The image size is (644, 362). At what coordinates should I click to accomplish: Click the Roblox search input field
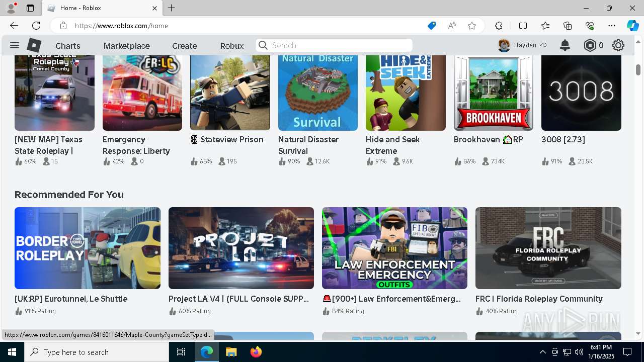pyautogui.click(x=334, y=45)
